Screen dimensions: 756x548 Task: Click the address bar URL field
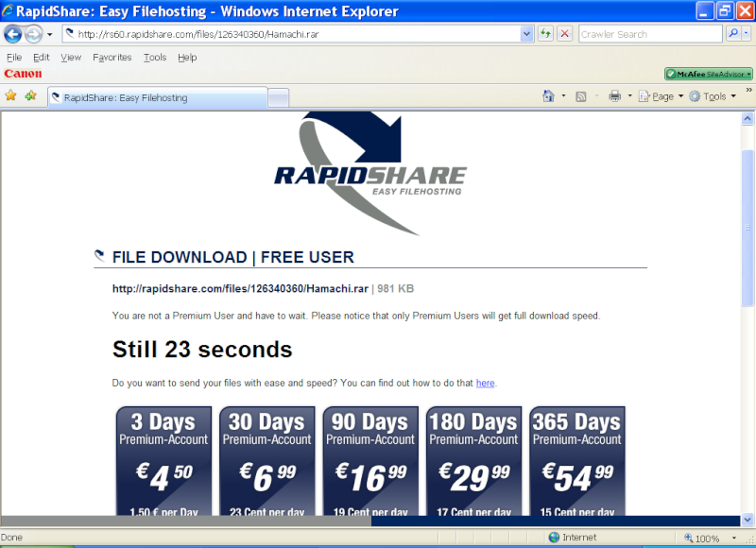click(291, 34)
